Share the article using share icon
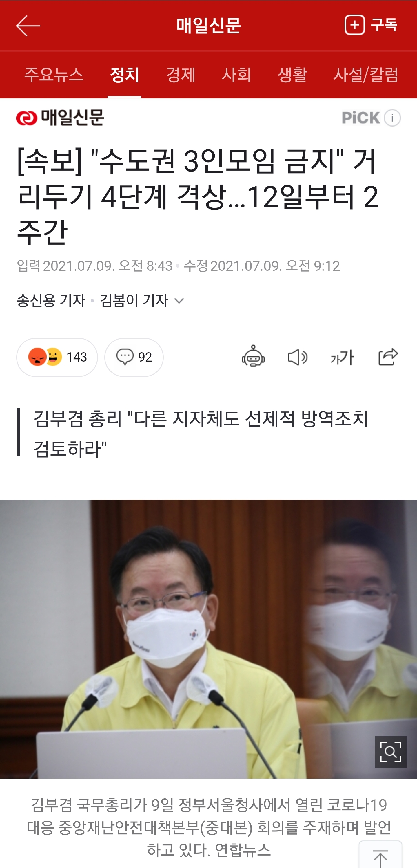 click(388, 356)
